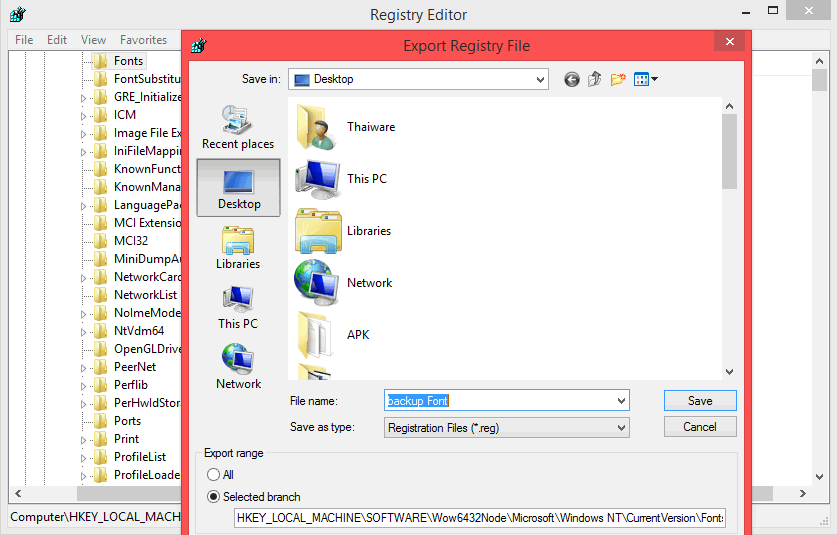Expand the Image File Ex tree node
838x535 pixels.
pos(83,134)
